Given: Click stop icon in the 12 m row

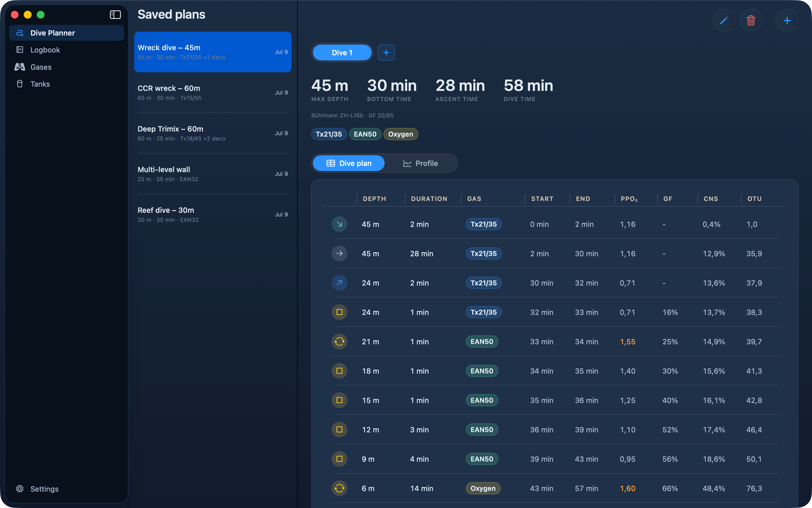Looking at the screenshot, I should click(339, 429).
